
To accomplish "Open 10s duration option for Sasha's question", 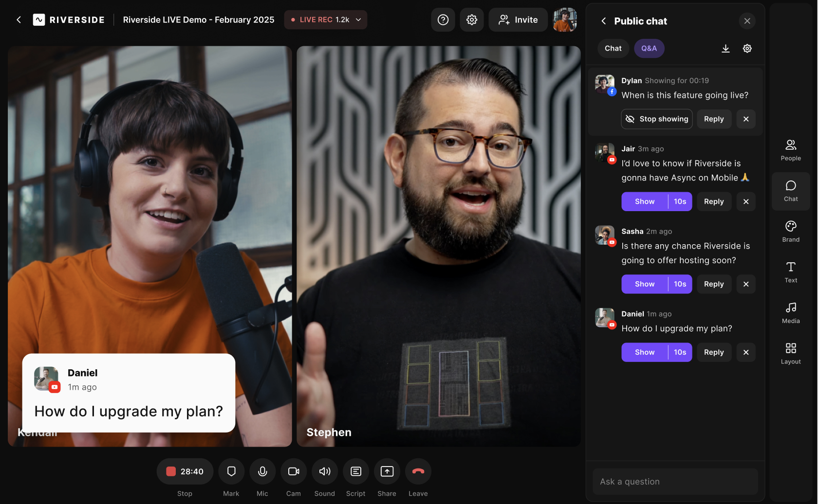I will tap(680, 284).
